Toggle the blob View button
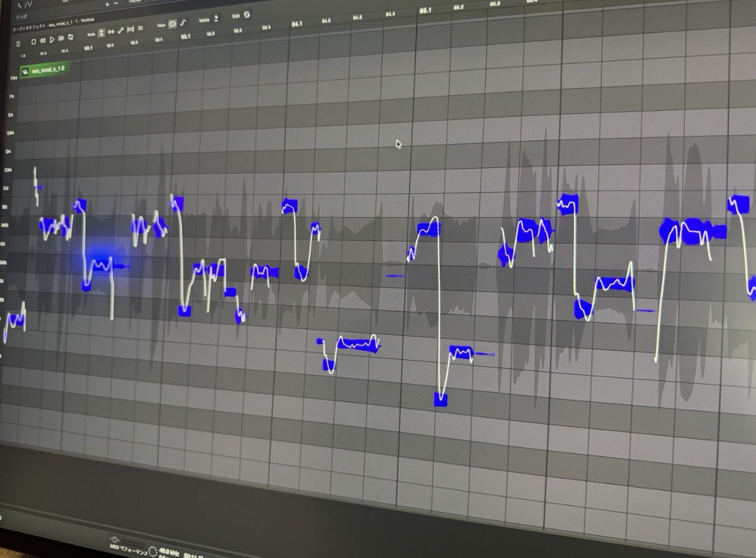Viewport: 756px width, 558px height. click(x=172, y=24)
